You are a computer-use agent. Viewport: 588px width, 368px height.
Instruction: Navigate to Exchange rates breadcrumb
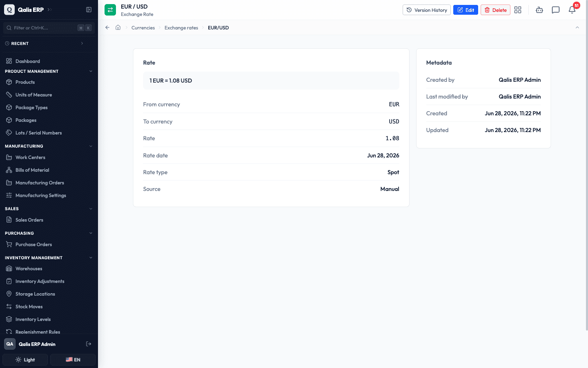point(181,28)
